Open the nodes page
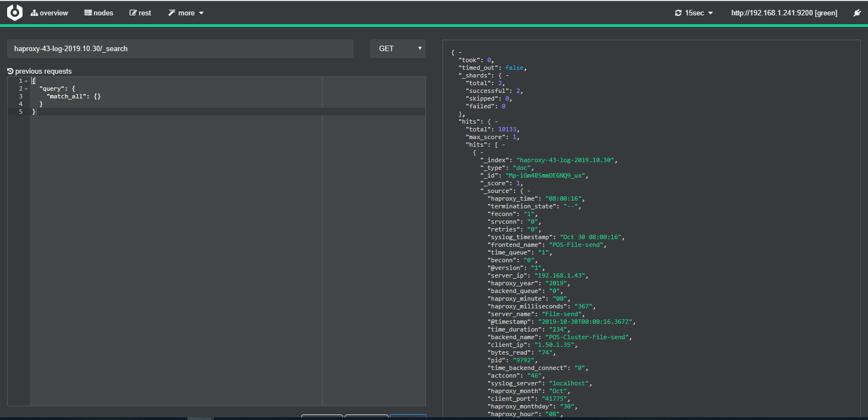The height and width of the screenshot is (420, 868). coord(98,13)
